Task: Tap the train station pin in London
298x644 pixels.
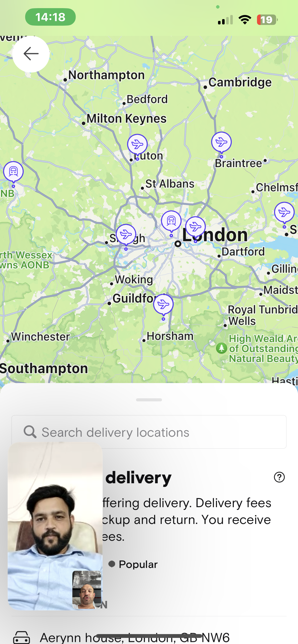Action: pos(171,221)
